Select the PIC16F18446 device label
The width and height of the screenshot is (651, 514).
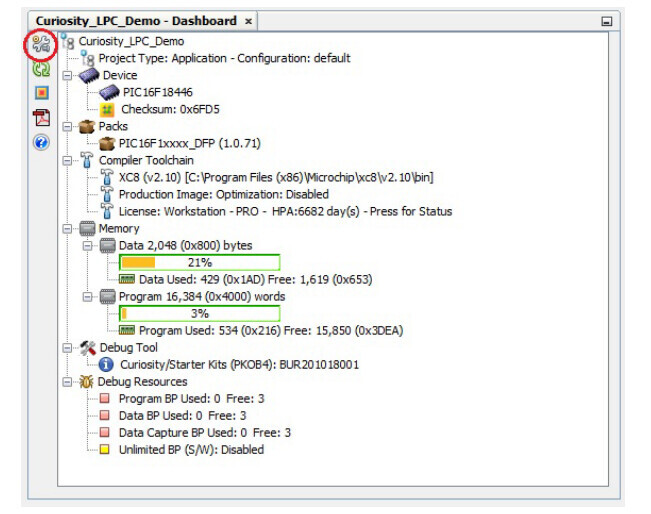point(158,92)
